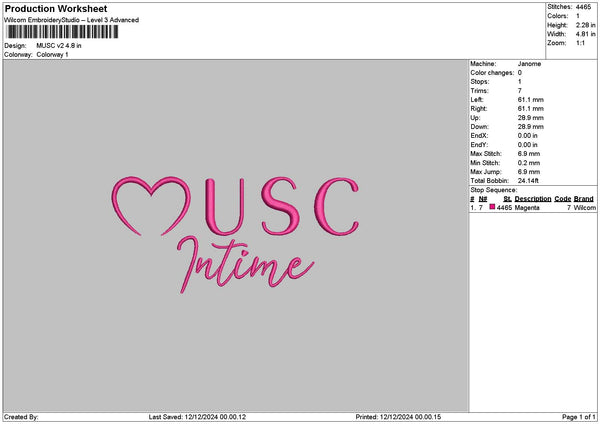This screenshot has width=600, height=424.
Task: Click the Min Stitch 0.2 mm value
Action: (x=529, y=163)
